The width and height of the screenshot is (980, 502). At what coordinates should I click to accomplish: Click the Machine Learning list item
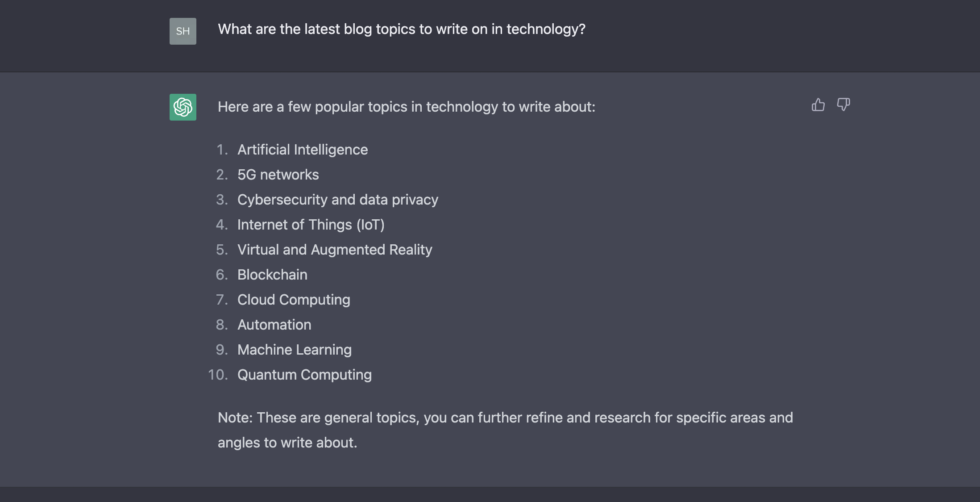(294, 350)
